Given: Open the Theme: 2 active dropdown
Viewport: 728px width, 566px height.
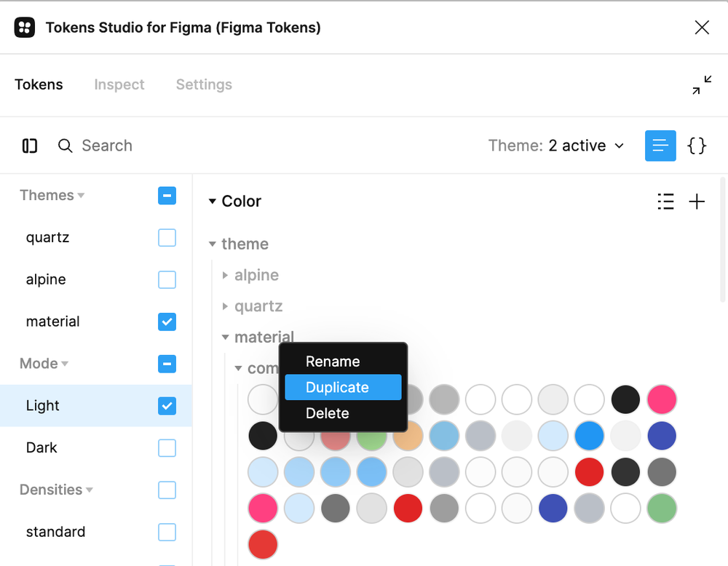Looking at the screenshot, I should click(x=557, y=146).
